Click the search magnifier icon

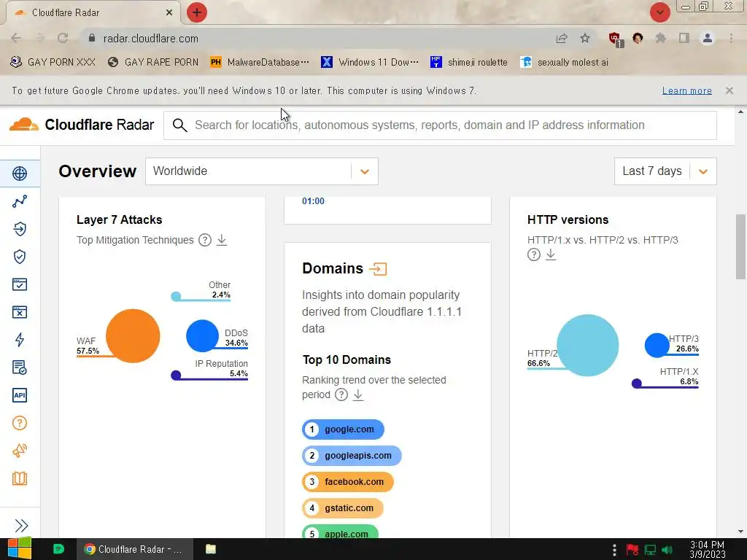point(179,125)
